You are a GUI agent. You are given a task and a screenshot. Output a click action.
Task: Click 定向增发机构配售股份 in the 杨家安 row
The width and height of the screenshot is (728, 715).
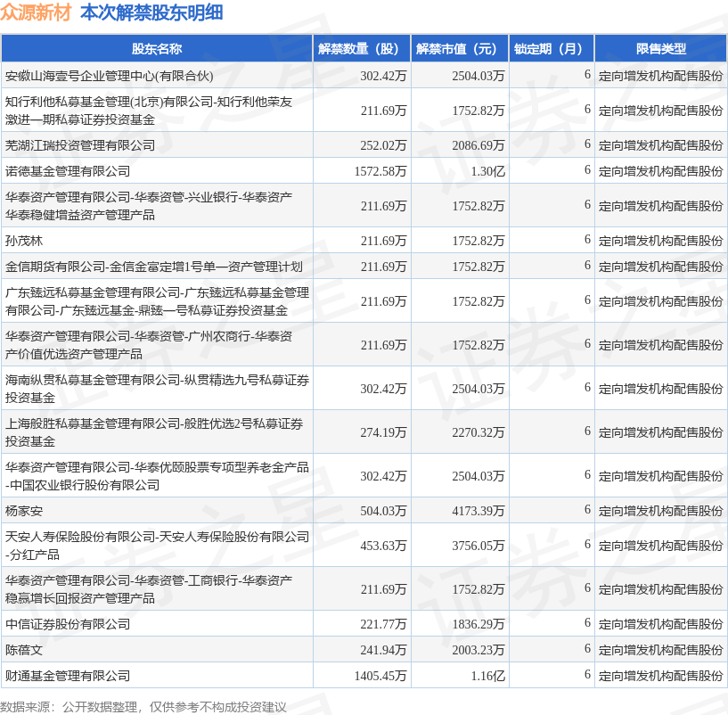tap(660, 511)
